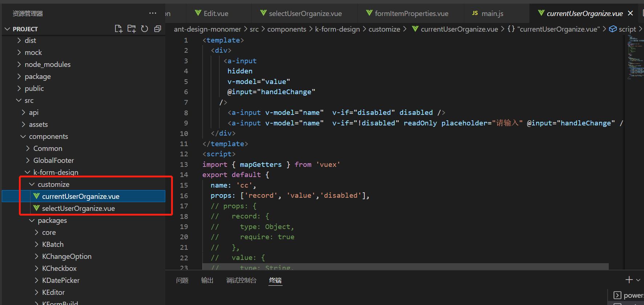
Task: Click currentUserOrganize.vue file in breadcrumb
Action: (x=459, y=29)
